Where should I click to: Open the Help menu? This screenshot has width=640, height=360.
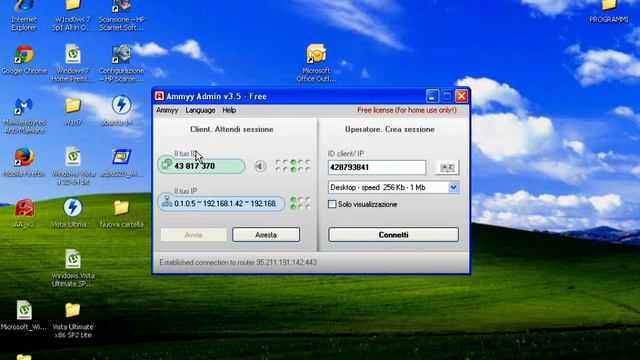(229, 110)
